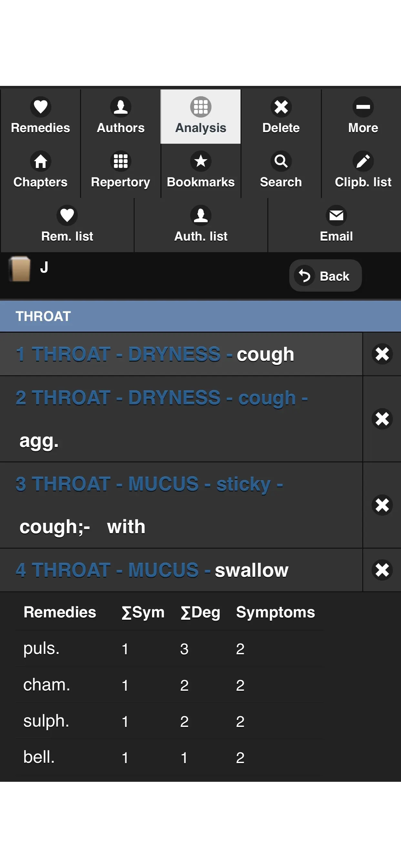Send analysis via Email button
Screen dimensions: 401x868
click(336, 225)
